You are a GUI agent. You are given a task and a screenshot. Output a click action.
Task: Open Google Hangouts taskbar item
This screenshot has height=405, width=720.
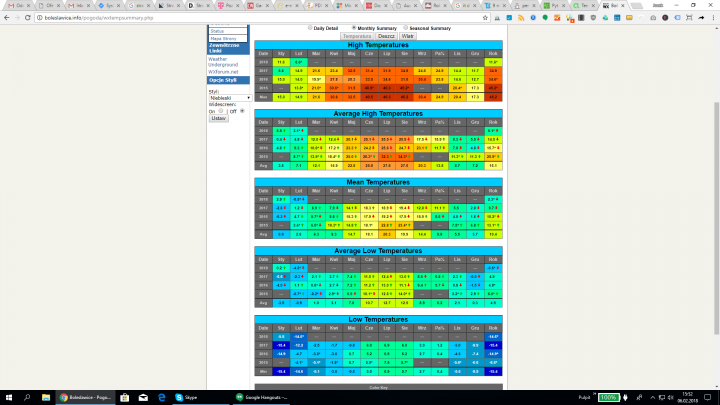coord(262,396)
